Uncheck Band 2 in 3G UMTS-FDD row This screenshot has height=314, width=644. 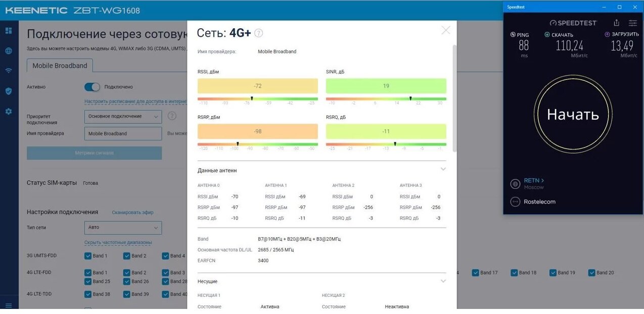pyautogui.click(x=127, y=256)
